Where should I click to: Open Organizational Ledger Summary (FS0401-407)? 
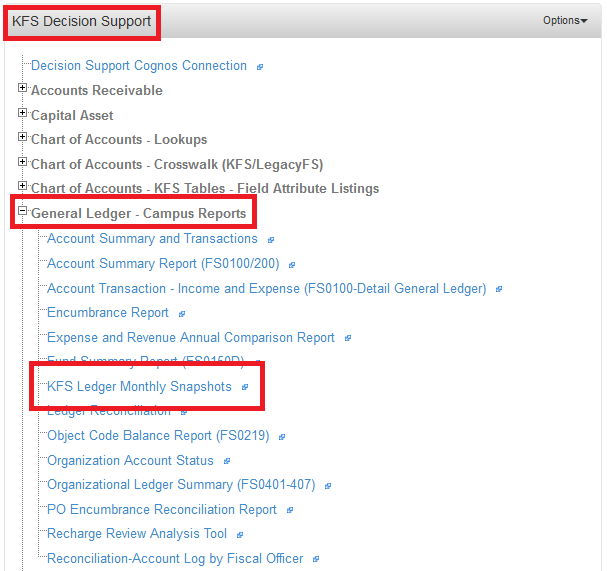[x=181, y=485]
